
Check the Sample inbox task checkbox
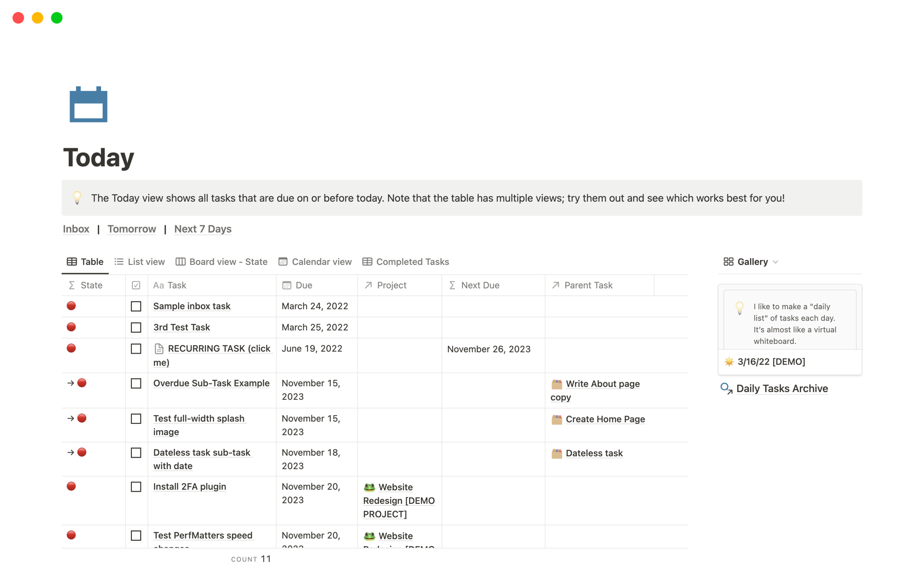point(136,306)
